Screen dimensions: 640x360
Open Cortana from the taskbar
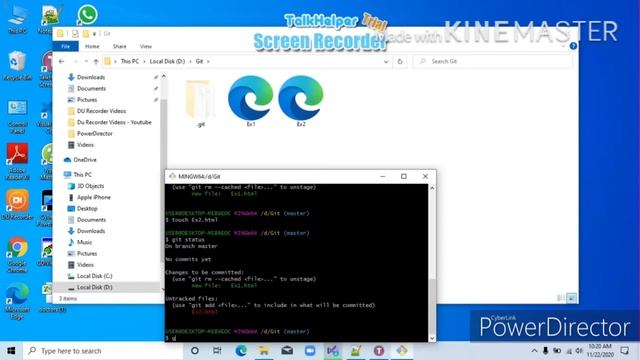pyautogui.click(x=195, y=351)
